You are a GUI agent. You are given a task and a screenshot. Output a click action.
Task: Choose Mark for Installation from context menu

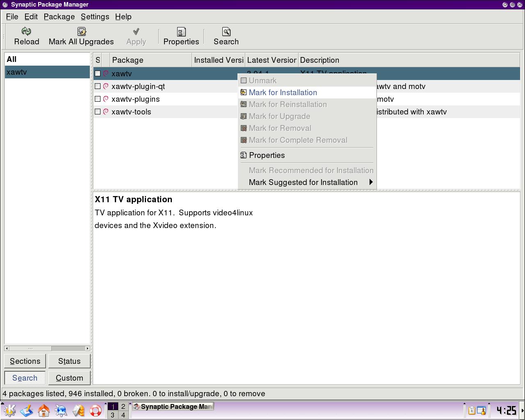point(307,92)
